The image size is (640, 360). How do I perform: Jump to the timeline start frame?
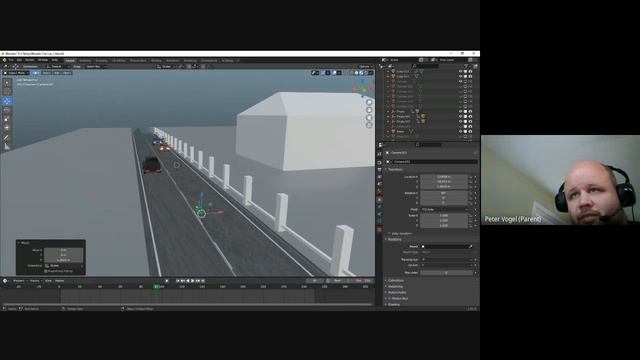(x=178, y=281)
